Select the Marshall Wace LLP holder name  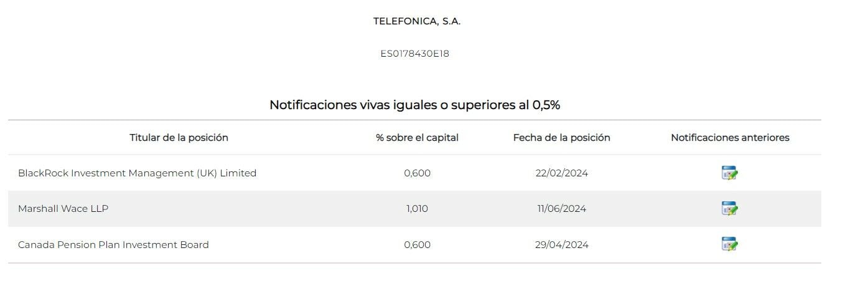pyautogui.click(x=63, y=209)
